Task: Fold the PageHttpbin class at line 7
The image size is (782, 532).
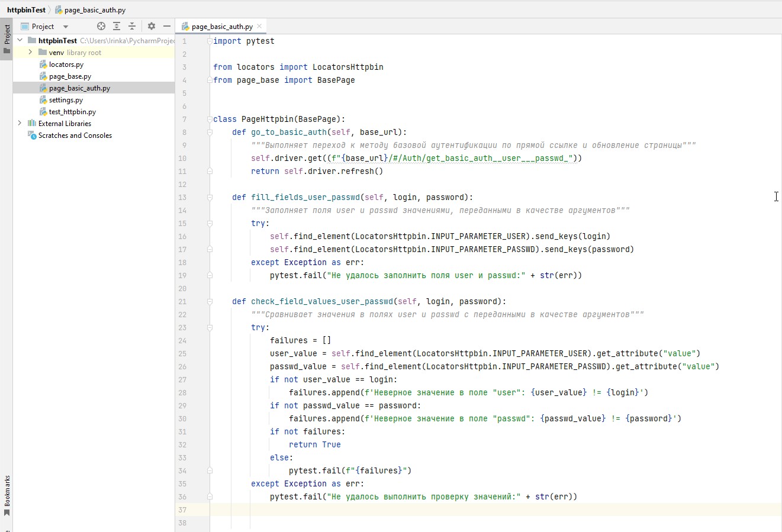Action: point(210,120)
